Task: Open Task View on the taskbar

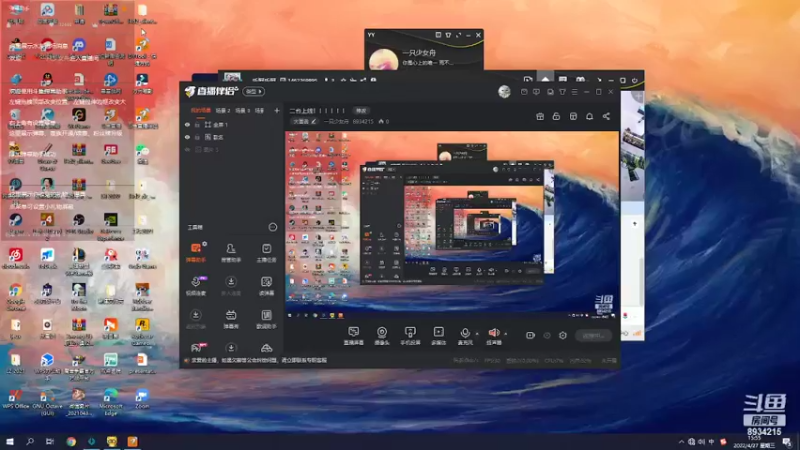Action: pyautogui.click(x=49, y=441)
